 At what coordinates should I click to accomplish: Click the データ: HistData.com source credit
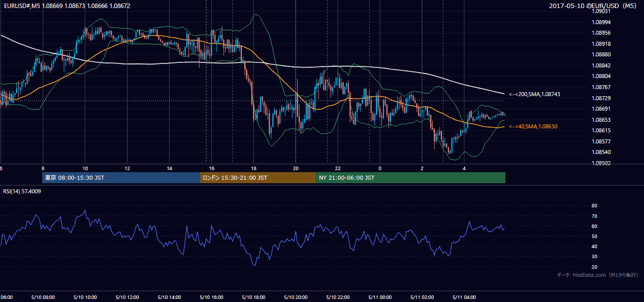(598, 275)
